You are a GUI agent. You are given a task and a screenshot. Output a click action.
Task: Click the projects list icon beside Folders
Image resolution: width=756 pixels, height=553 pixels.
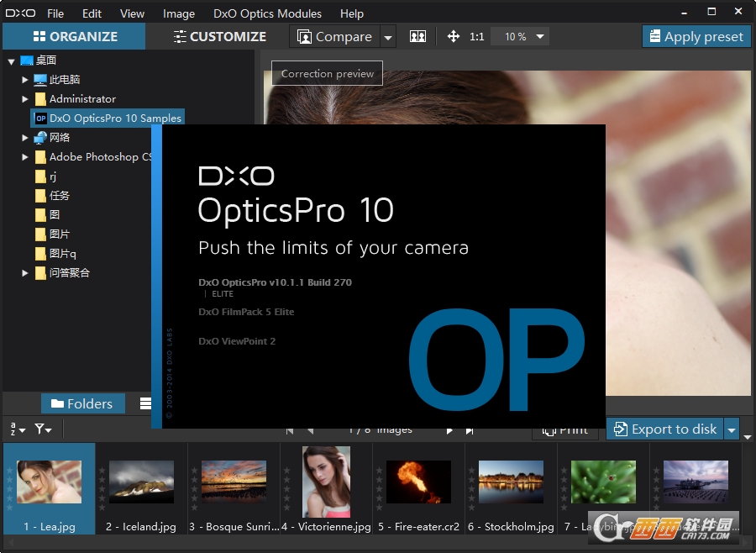click(x=145, y=403)
